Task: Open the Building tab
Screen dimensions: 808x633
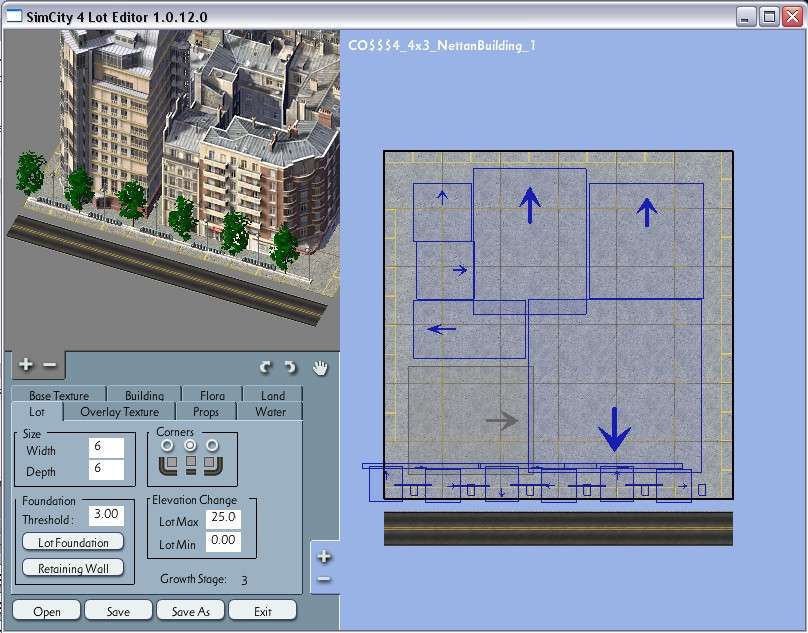Action: (x=144, y=395)
